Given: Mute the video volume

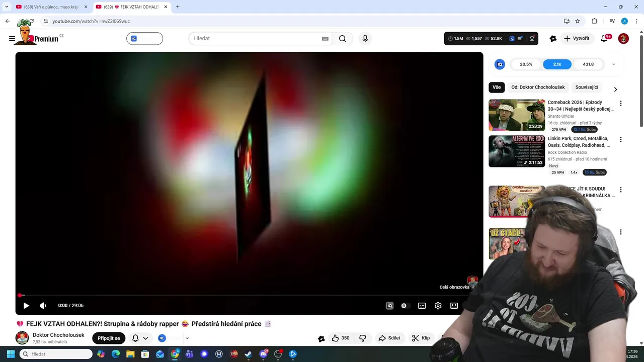Looking at the screenshot, I should (43, 306).
